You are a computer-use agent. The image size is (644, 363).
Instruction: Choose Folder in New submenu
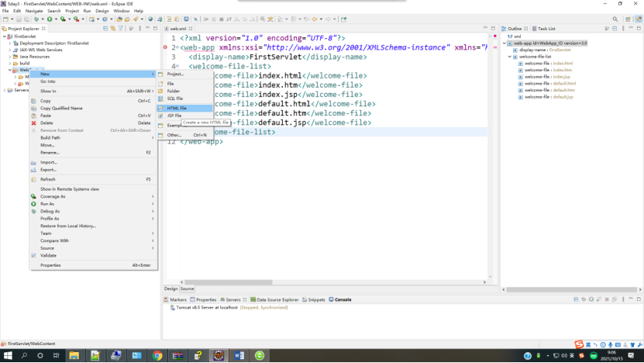click(184, 91)
